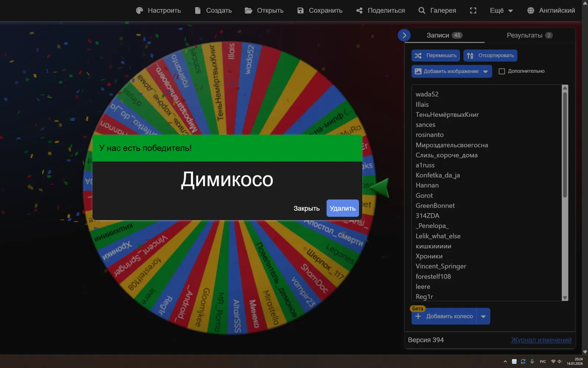Viewport: 588px width, 368px height.
Task: Click entry Hannan in the list
Action: point(427,185)
